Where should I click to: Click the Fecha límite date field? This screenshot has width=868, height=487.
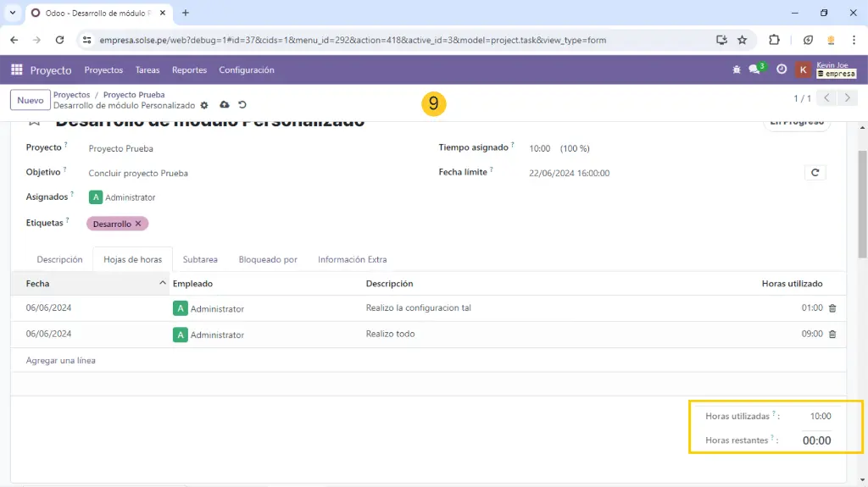569,173
